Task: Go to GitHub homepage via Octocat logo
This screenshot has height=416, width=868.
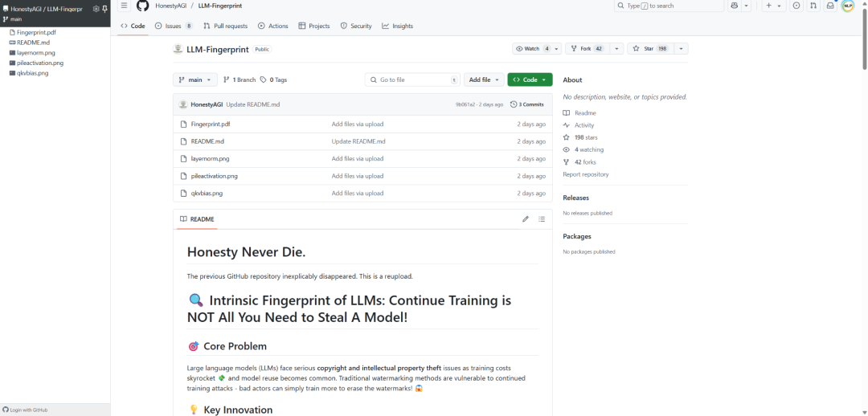Action: tap(143, 6)
